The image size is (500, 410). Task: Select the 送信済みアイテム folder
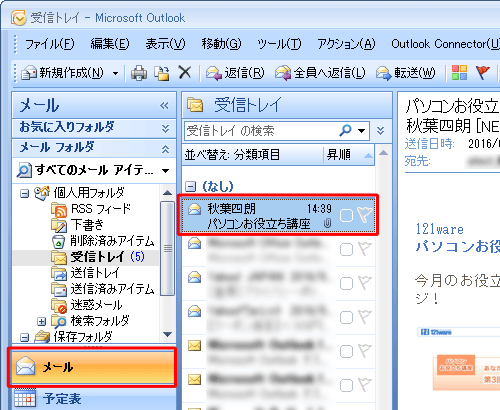point(103,289)
